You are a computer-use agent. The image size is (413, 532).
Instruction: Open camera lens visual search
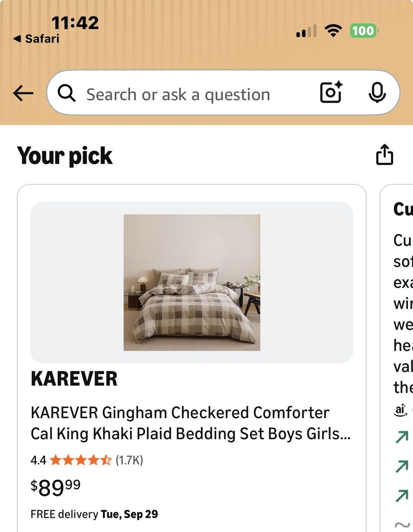click(x=331, y=93)
